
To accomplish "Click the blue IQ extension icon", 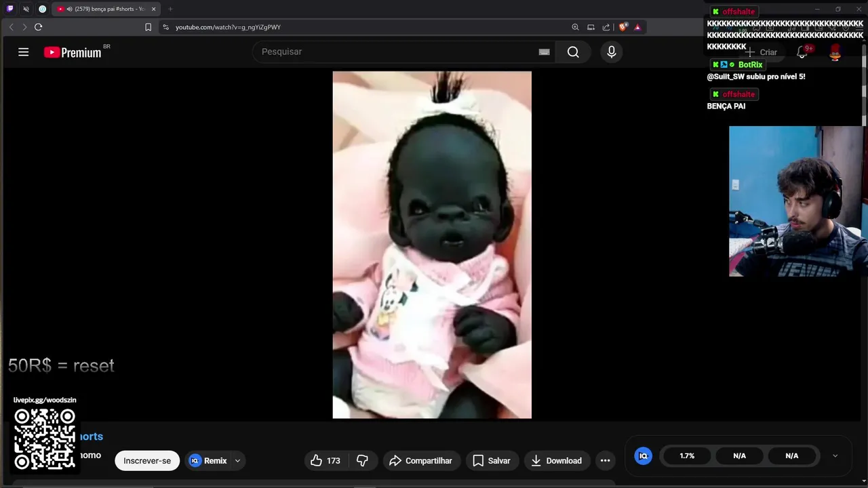I will point(643,456).
